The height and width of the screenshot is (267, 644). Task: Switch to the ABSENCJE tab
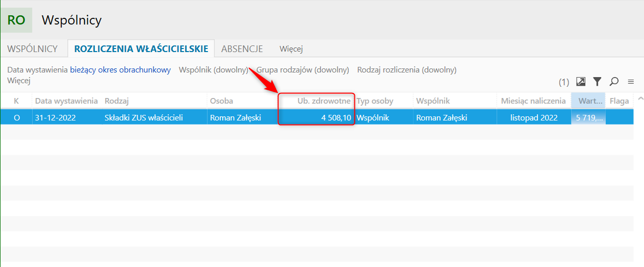[x=242, y=49]
